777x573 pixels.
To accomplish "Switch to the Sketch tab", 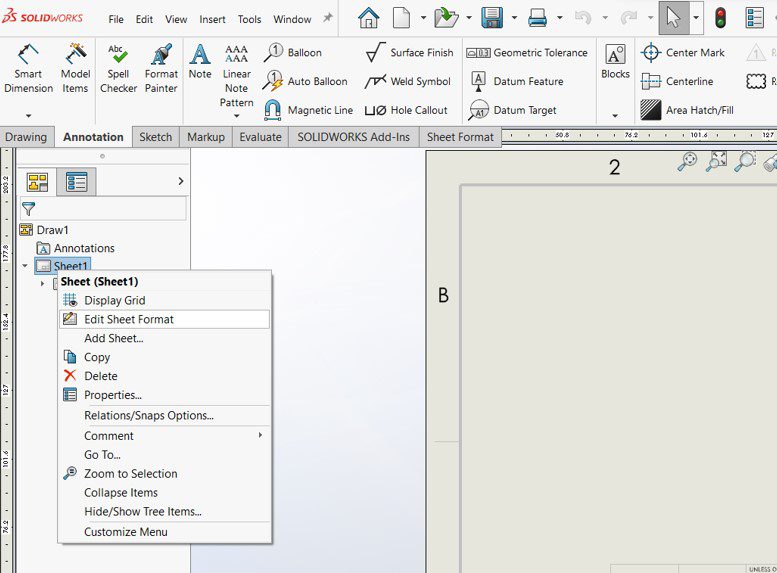I will tap(156, 137).
